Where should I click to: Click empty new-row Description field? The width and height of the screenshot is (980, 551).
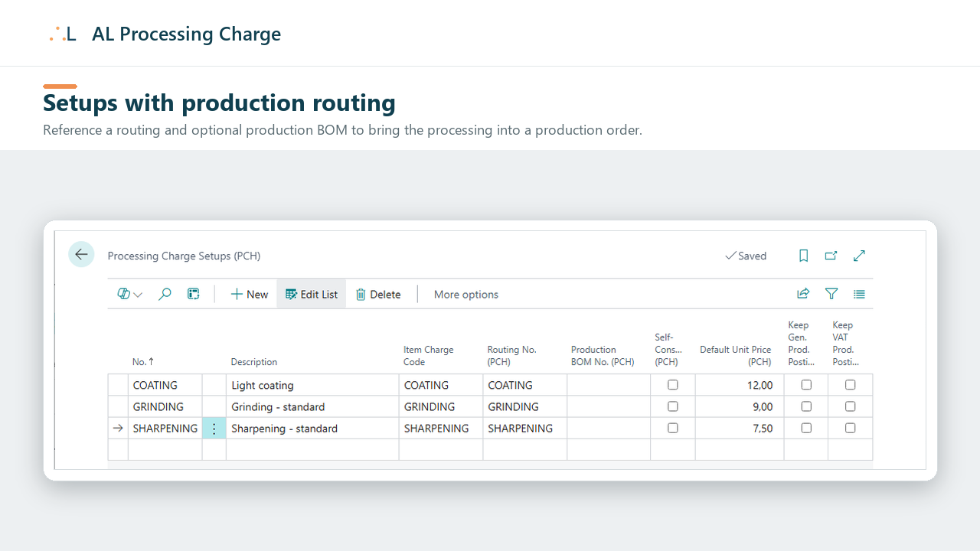click(312, 449)
